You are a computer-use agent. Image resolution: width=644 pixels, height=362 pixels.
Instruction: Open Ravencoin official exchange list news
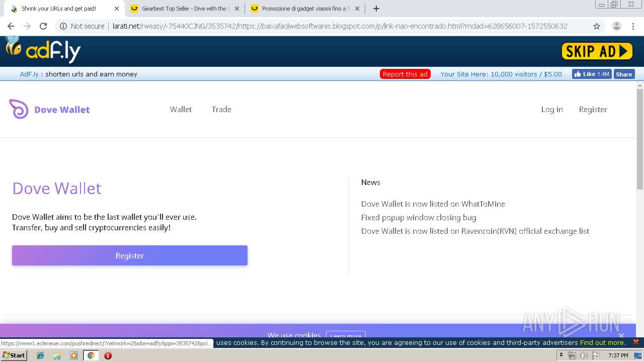475,231
